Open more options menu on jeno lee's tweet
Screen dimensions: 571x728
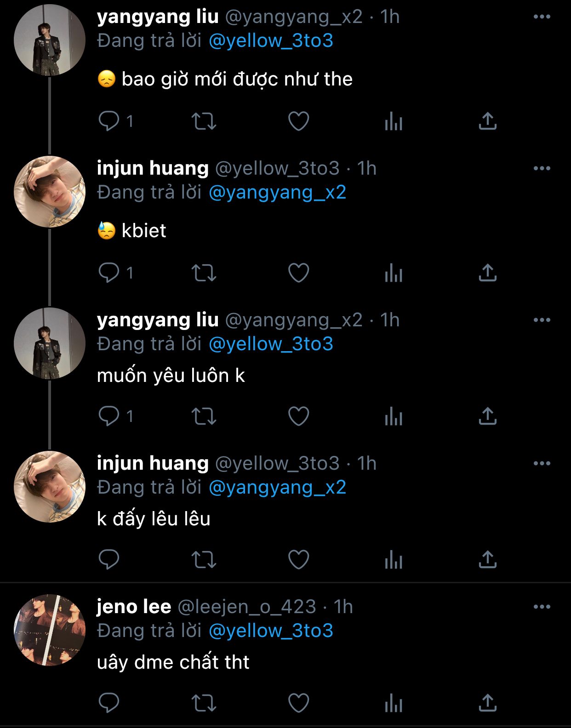(542, 607)
